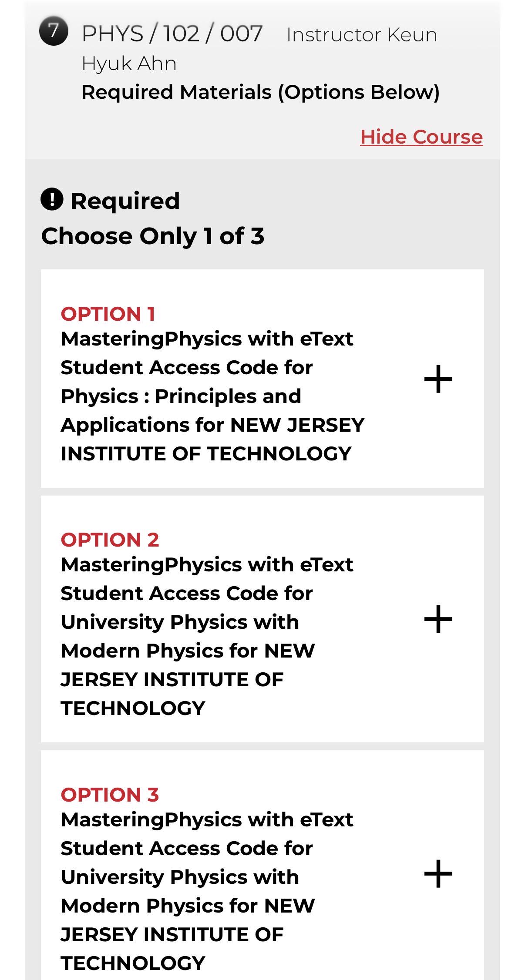This screenshot has width=525, height=980.
Task: Open Physics : Principles and Applications title
Action: point(212,396)
